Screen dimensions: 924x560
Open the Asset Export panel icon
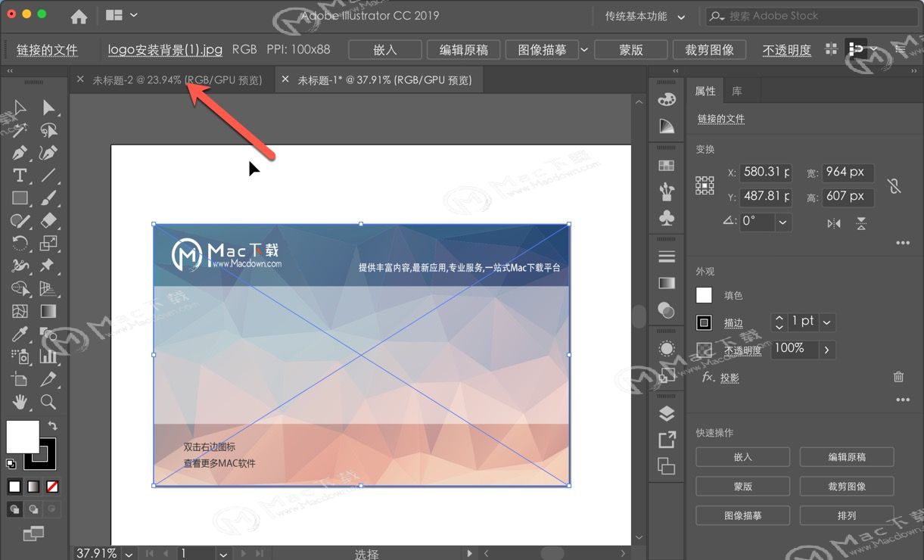(667, 440)
